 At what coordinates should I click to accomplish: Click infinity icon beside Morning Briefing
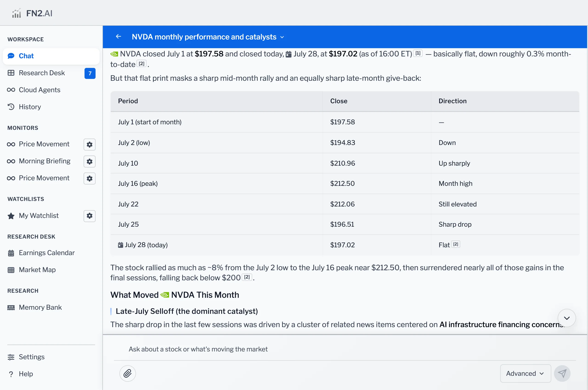point(11,161)
